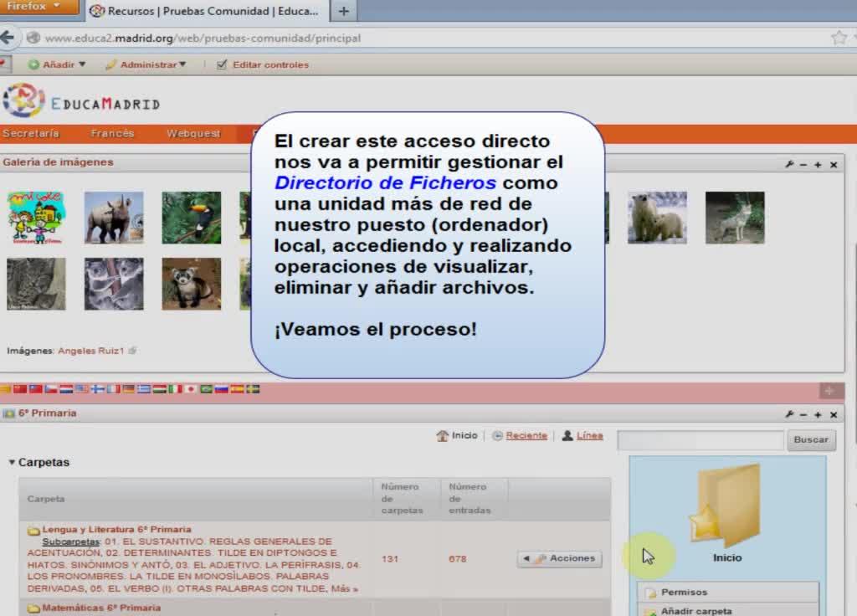Open Acciones menu for Lengua y Literatura
857x616 pixels.
[560, 558]
